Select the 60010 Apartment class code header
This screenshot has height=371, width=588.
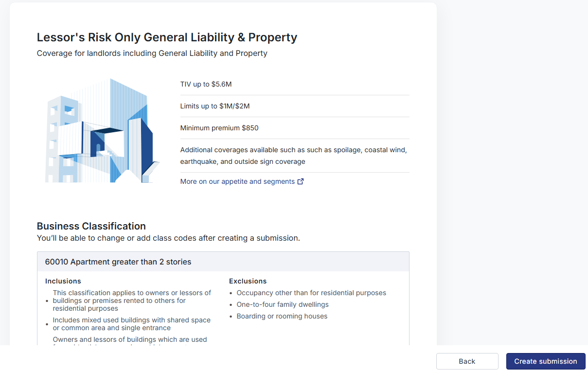coord(118,262)
